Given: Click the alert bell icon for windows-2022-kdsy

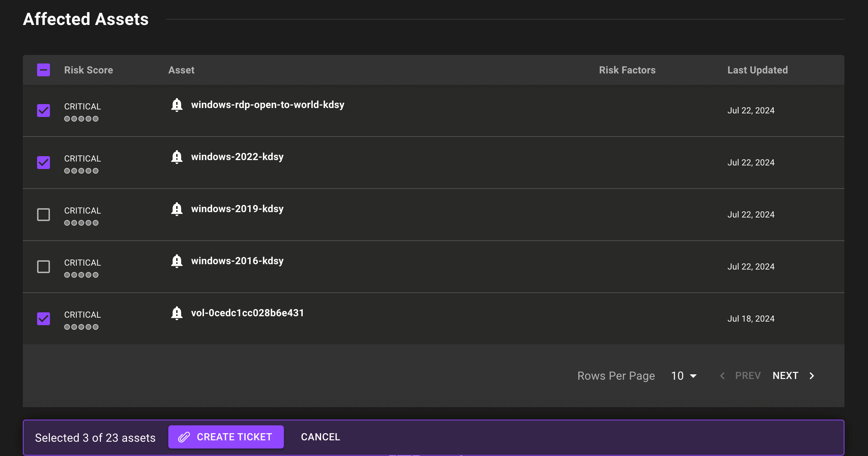Looking at the screenshot, I should [x=176, y=157].
